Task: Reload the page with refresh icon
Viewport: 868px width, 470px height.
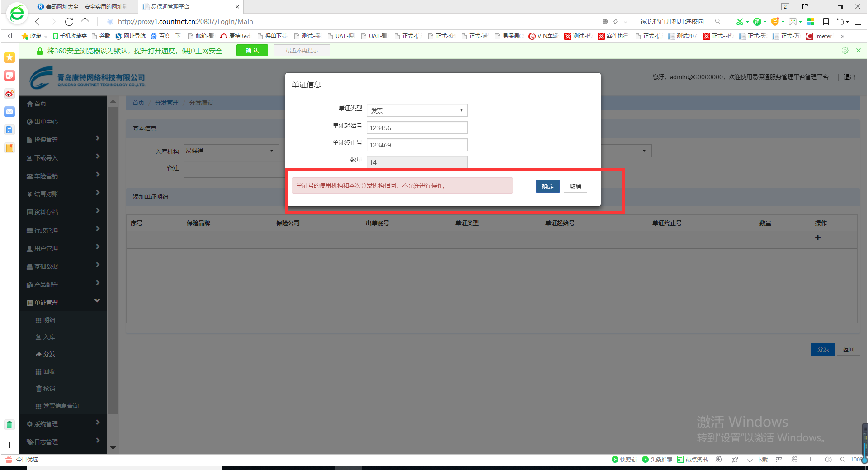Action: point(69,22)
